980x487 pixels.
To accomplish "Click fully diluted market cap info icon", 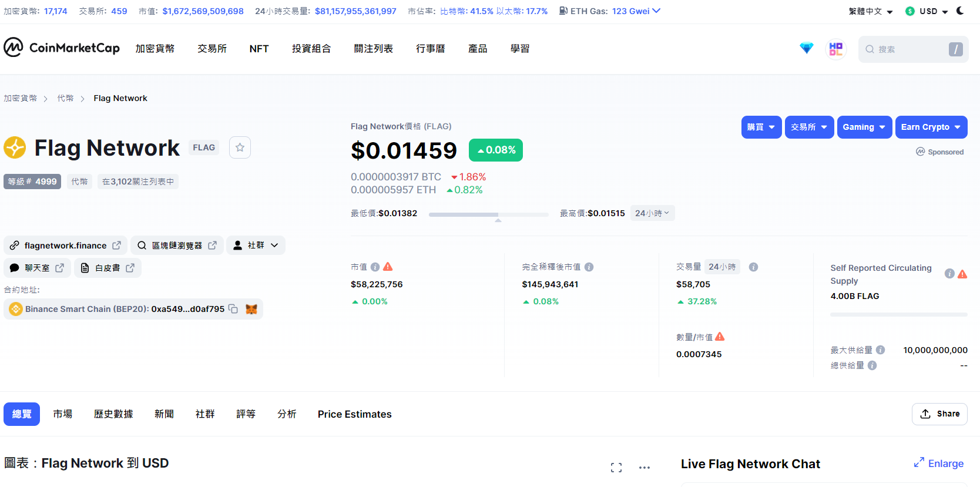I will coord(589,267).
